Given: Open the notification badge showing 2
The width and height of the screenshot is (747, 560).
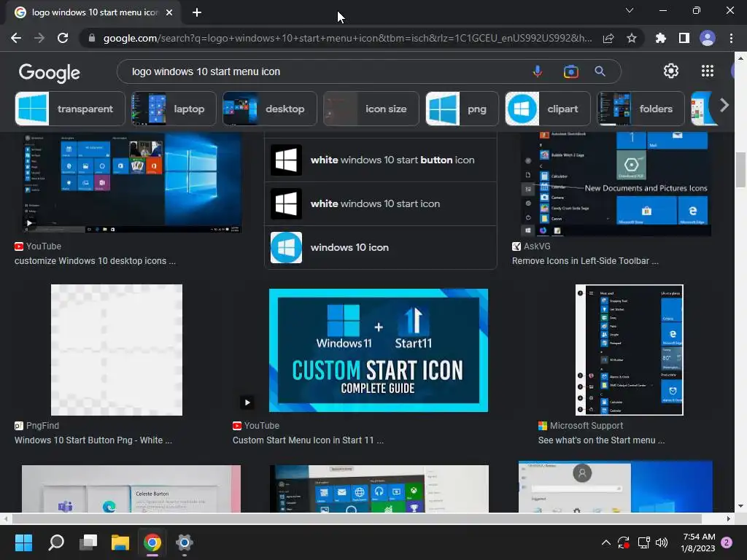Looking at the screenshot, I should pyautogui.click(x=727, y=542).
